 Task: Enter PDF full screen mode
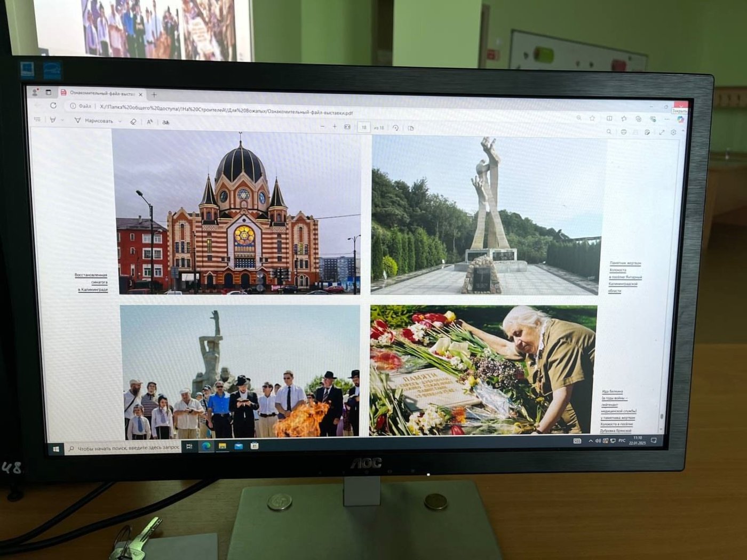pos(662,132)
